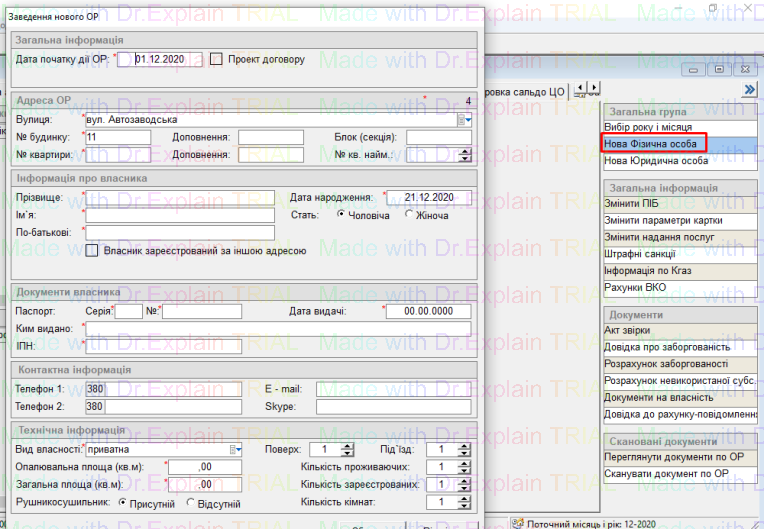764x529 pixels.
Task: Check Власник зареєстрований за іншою адресою
Action: (x=93, y=251)
